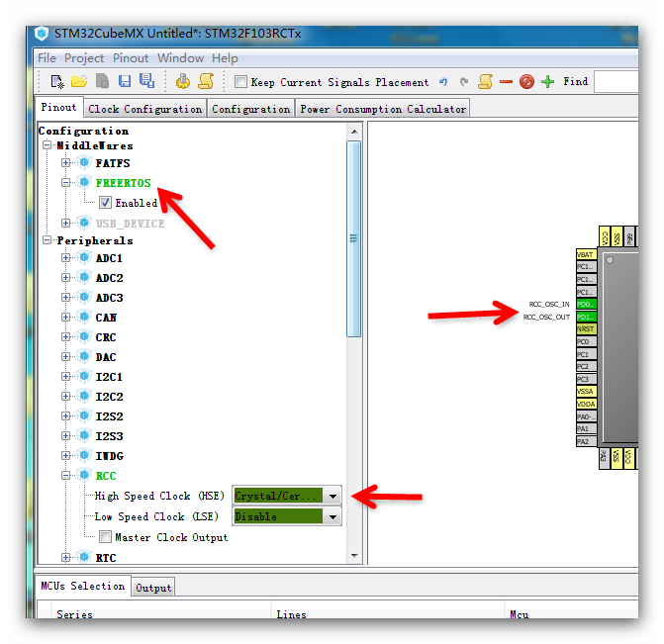
Task: Click the IWDG cube icon
Action: click(x=84, y=456)
